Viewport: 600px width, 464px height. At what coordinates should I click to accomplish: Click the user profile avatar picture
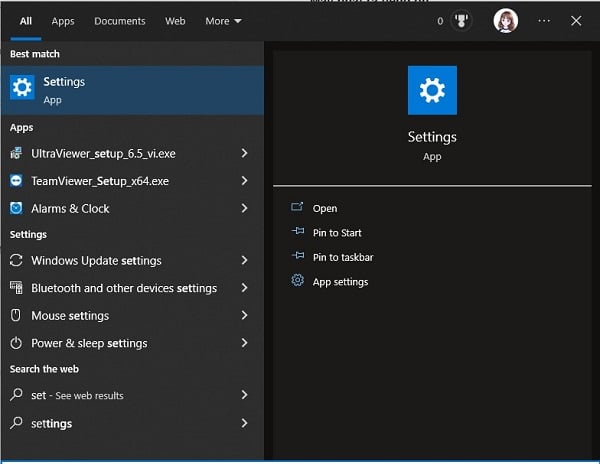[x=506, y=21]
